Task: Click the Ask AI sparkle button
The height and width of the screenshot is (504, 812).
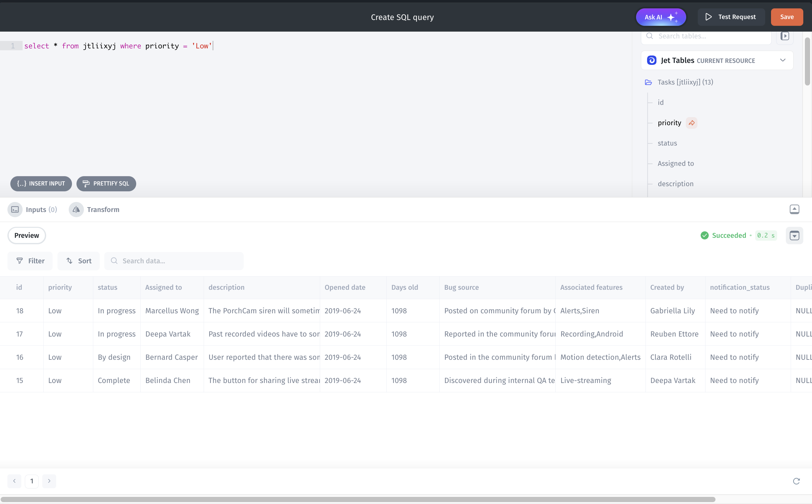Action: point(660,17)
